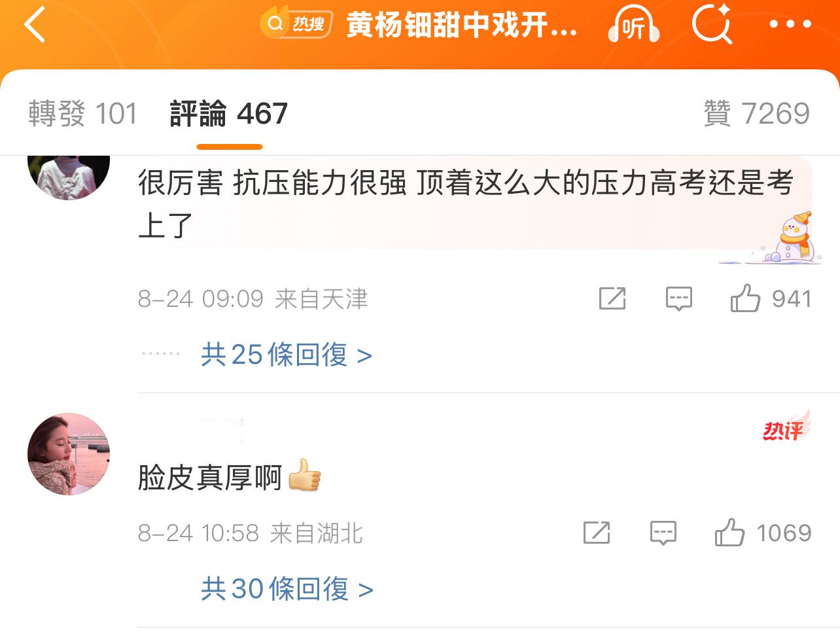Expand 共30條回復 replies
The width and height of the screenshot is (840, 636).
click(287, 590)
